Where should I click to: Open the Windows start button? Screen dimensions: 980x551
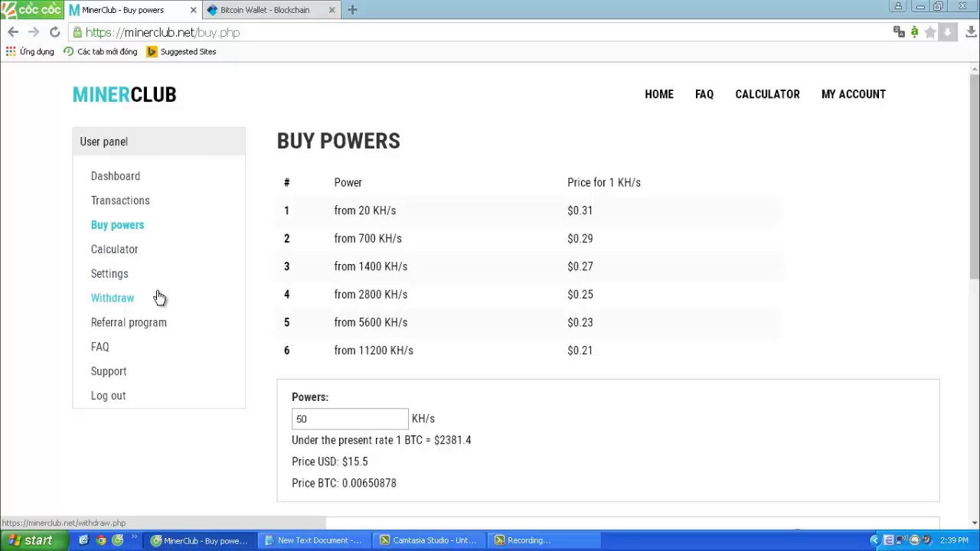coord(31,540)
